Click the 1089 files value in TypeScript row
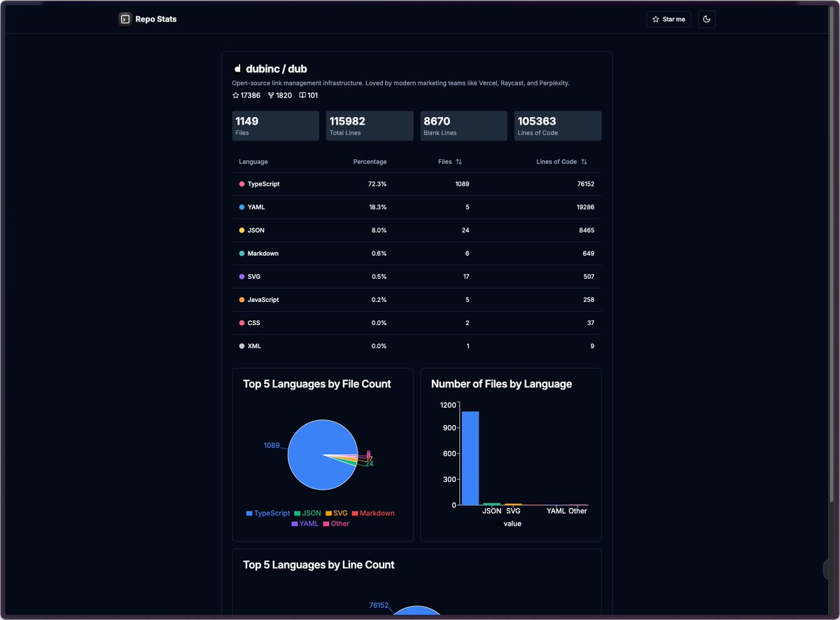Viewport: 840px width, 620px height. [462, 184]
